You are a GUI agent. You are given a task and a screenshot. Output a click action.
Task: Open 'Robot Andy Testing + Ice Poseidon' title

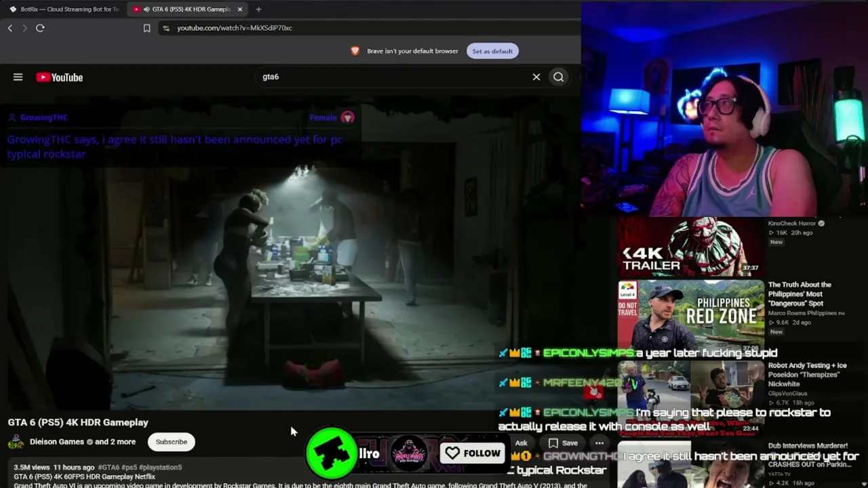(x=807, y=375)
